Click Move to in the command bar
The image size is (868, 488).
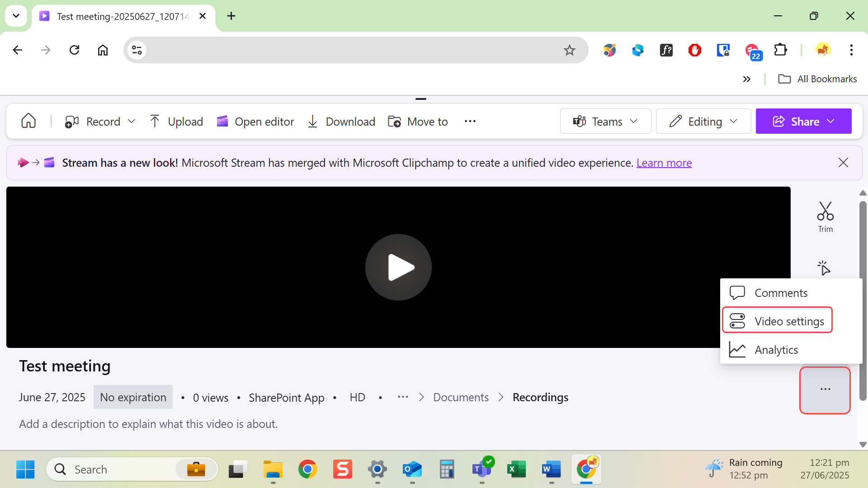pos(418,121)
